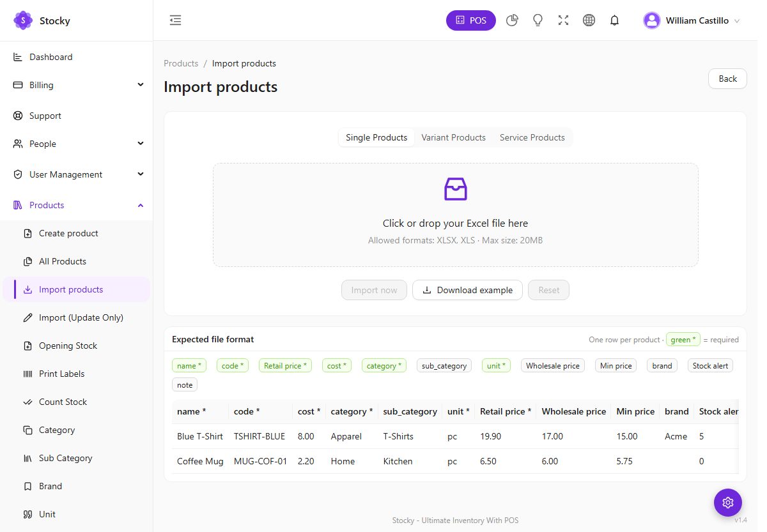Click the inbox upload icon
767x532 pixels.
(456, 189)
